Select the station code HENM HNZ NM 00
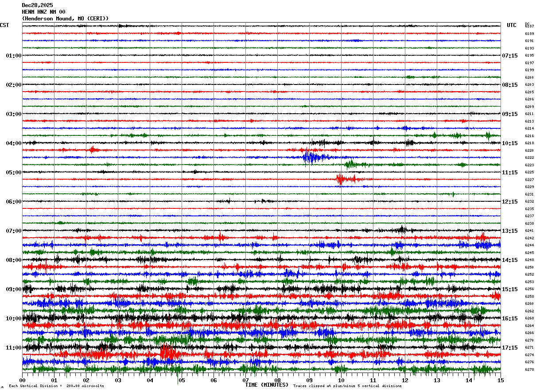 (43, 12)
